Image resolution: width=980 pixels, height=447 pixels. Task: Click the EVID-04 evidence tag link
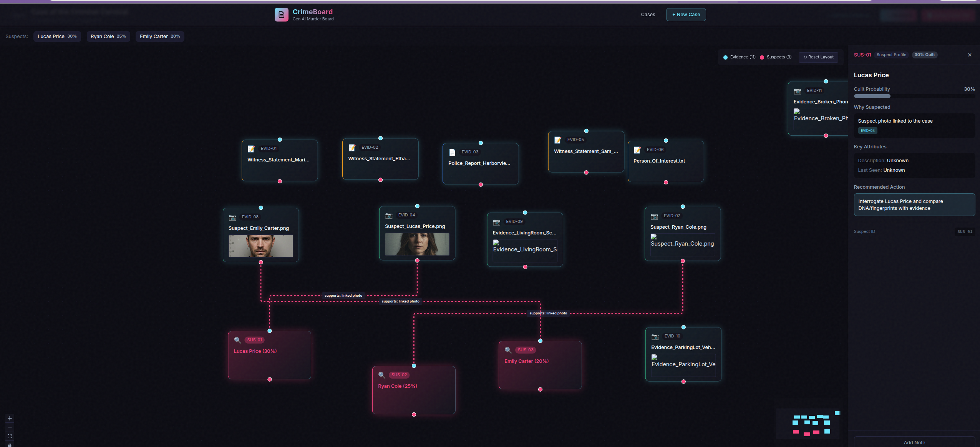[x=867, y=131]
